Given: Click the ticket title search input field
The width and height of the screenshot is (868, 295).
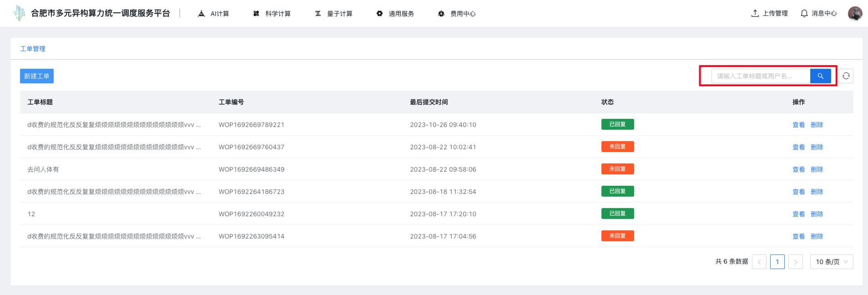Looking at the screenshot, I should click(x=761, y=76).
